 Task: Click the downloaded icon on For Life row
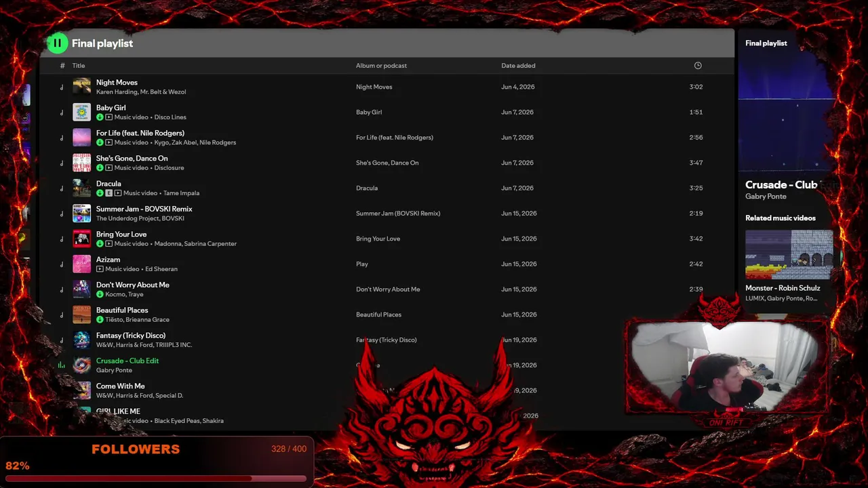pyautogui.click(x=100, y=142)
